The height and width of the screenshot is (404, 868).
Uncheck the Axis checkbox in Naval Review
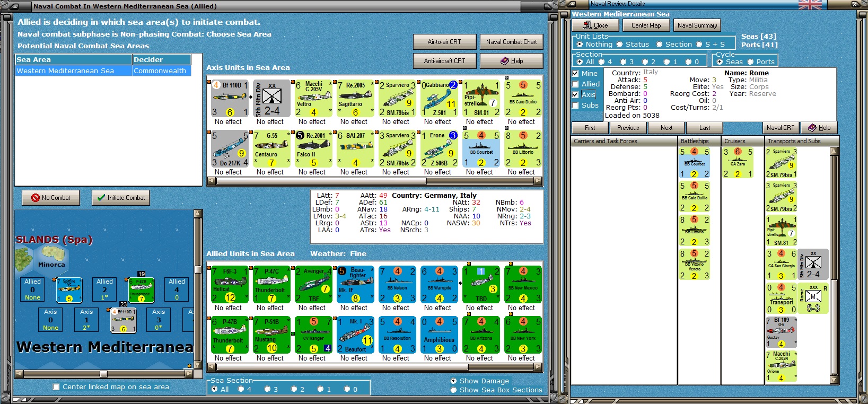click(x=576, y=94)
